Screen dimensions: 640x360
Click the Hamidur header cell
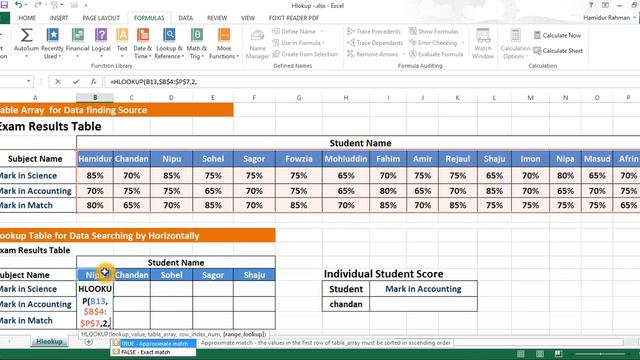[95, 159]
